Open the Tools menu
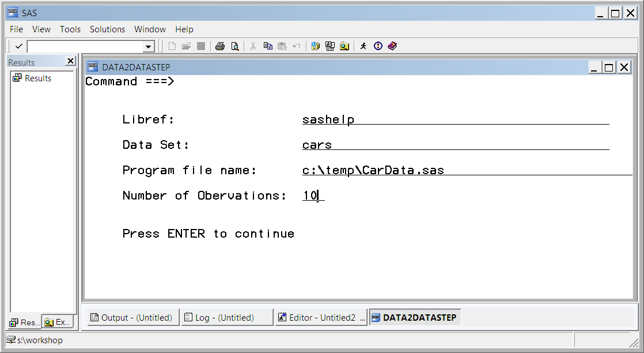This screenshot has height=353, width=644. [x=70, y=29]
